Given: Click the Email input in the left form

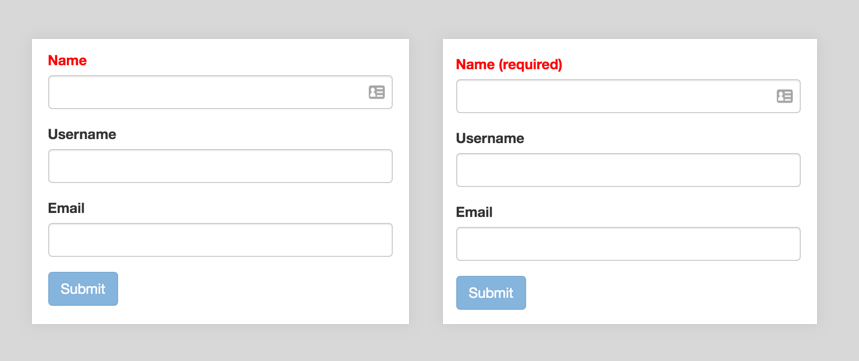Looking at the screenshot, I should coord(220,240).
